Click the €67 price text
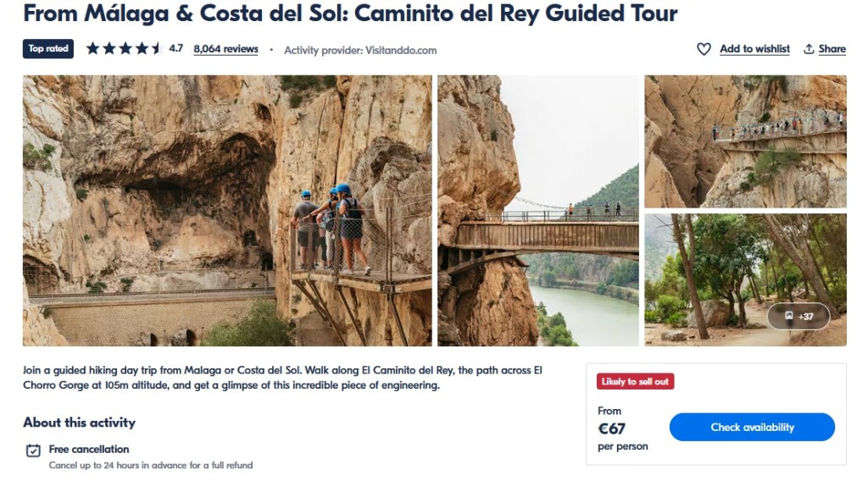Viewport: 868px width, 481px height. [612, 428]
